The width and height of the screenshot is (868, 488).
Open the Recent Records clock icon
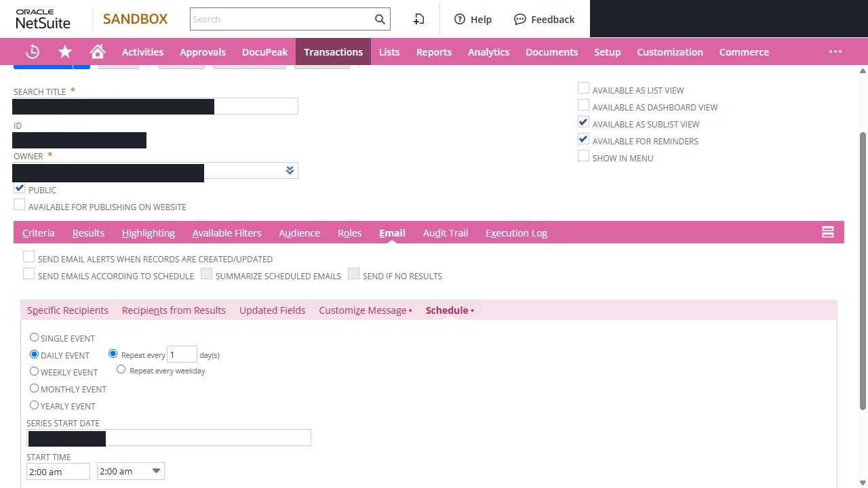click(33, 52)
